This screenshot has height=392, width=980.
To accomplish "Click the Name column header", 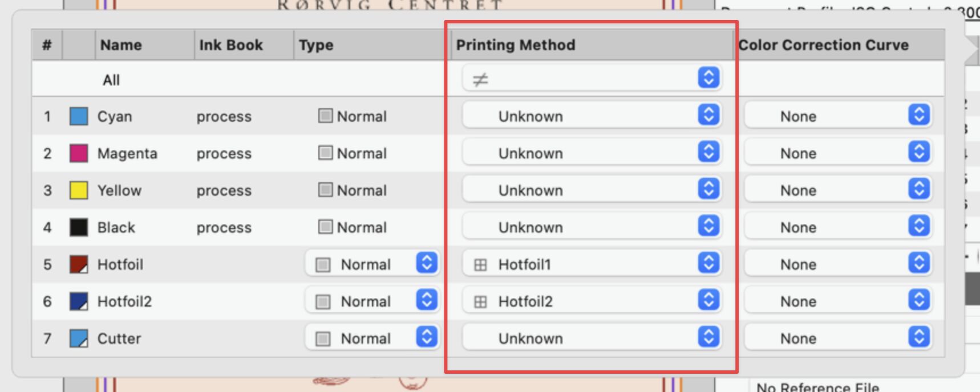I will [121, 45].
